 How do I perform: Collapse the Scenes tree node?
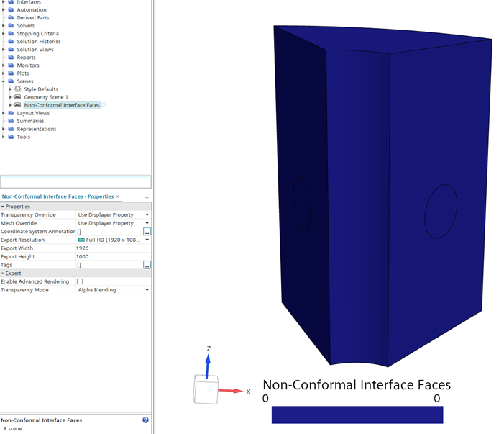click(3, 81)
